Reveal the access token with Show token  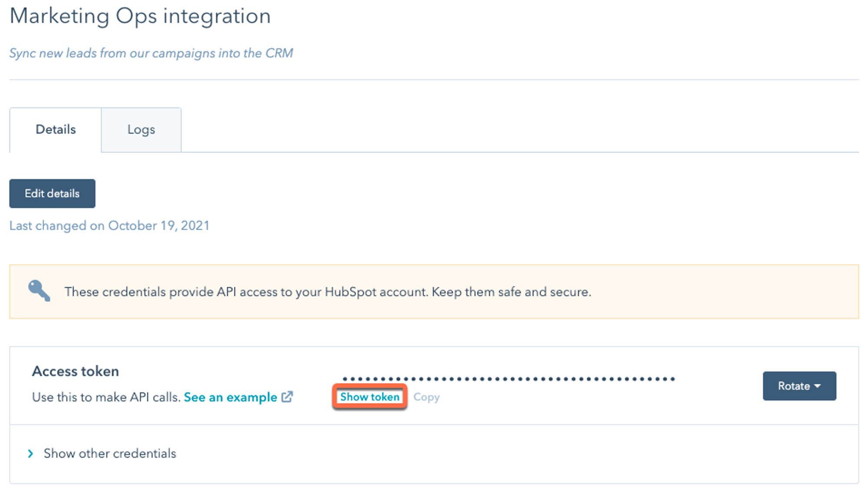tap(370, 397)
